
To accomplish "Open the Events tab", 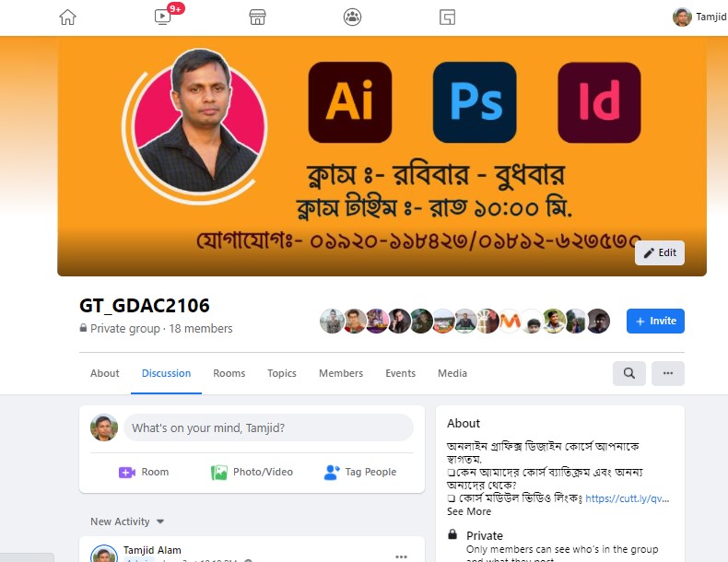I will (400, 373).
